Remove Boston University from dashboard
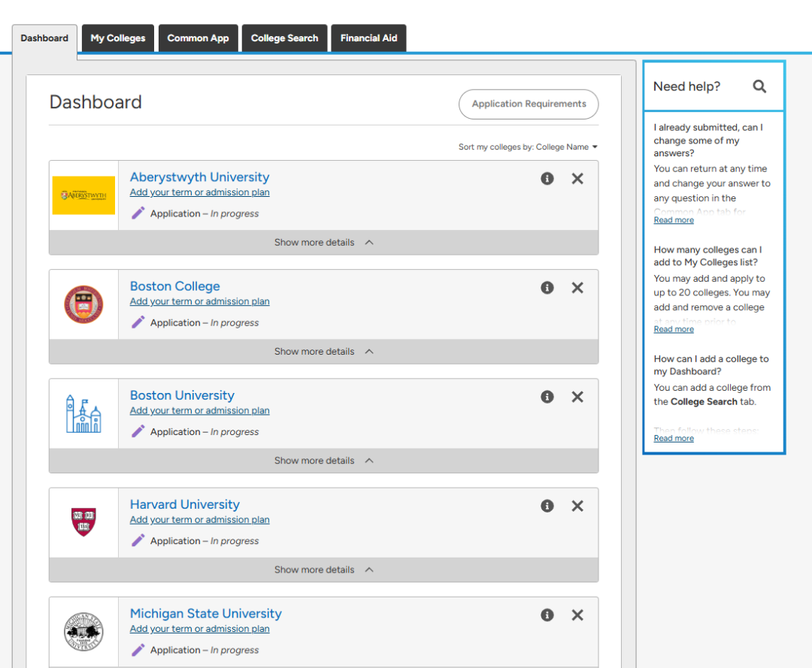This screenshot has height=668, width=812. [x=577, y=397]
